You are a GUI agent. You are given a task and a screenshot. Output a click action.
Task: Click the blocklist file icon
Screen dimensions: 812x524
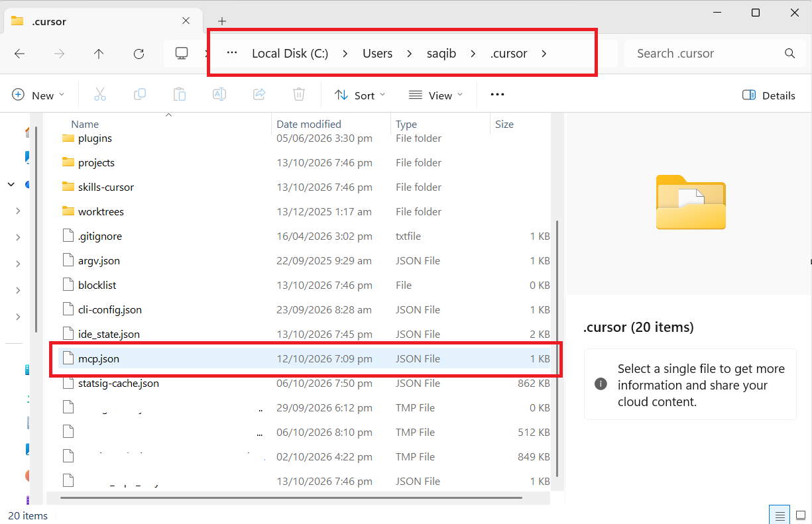click(68, 285)
